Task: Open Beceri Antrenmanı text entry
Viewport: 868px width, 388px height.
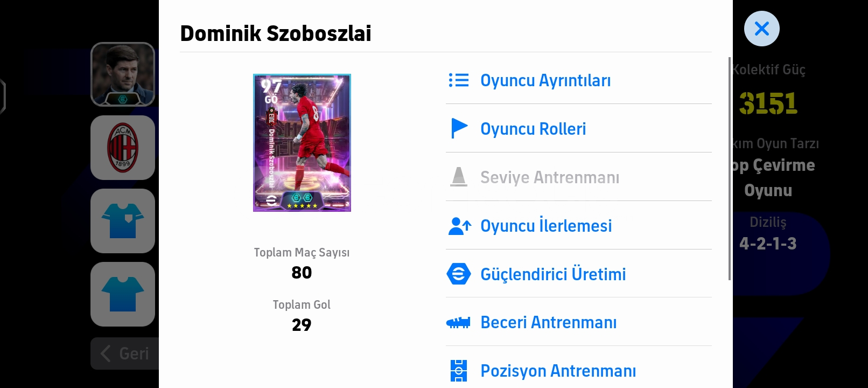Action: click(x=548, y=322)
